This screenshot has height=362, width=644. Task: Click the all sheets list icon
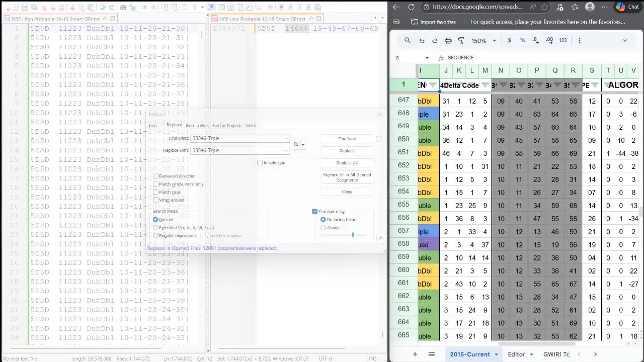(431, 354)
